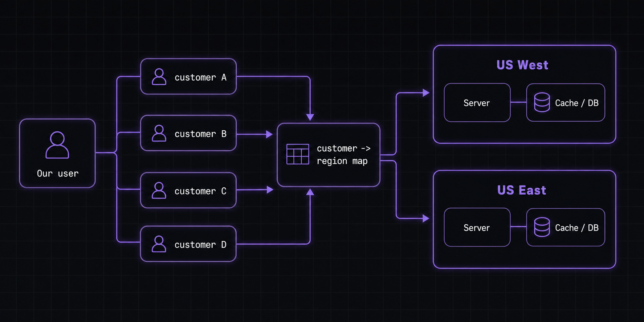644x322 pixels.
Task: Click the 'US West' heading
Action: (522, 65)
